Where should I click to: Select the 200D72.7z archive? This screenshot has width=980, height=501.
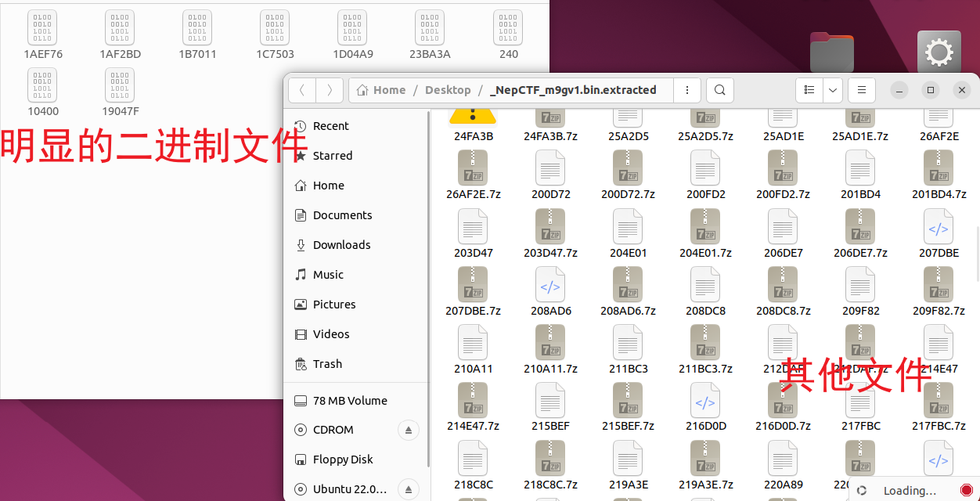(628, 175)
